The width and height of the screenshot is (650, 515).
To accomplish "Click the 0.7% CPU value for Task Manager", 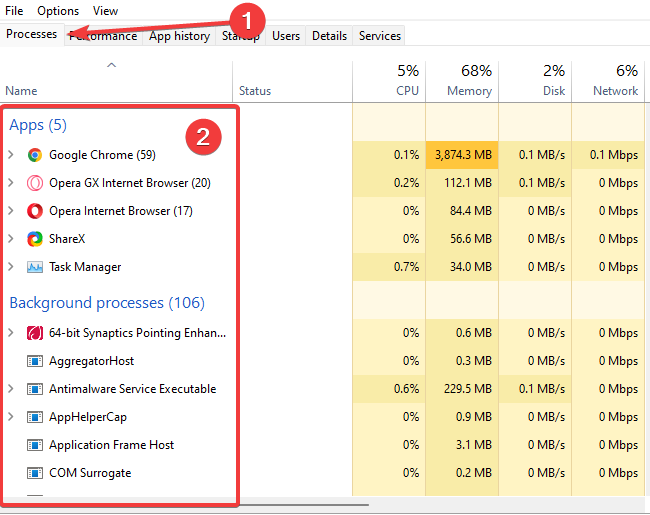I will [406, 267].
